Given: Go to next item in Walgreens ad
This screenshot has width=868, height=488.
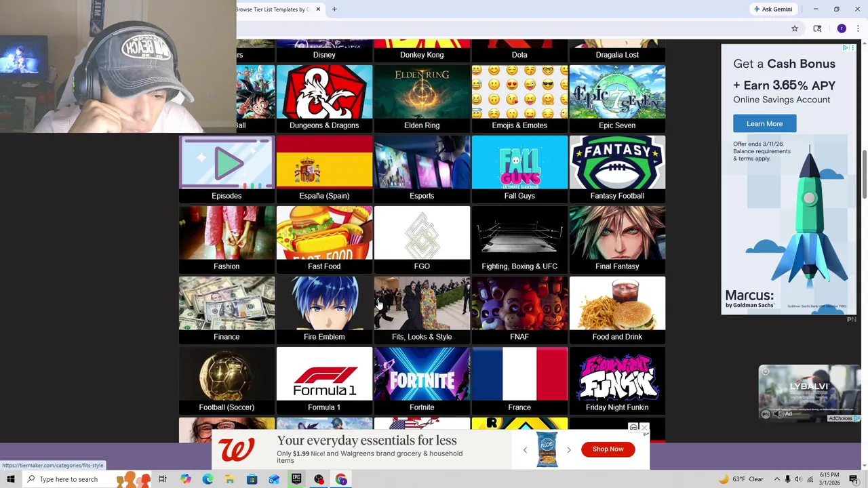Looking at the screenshot, I should coord(568,450).
